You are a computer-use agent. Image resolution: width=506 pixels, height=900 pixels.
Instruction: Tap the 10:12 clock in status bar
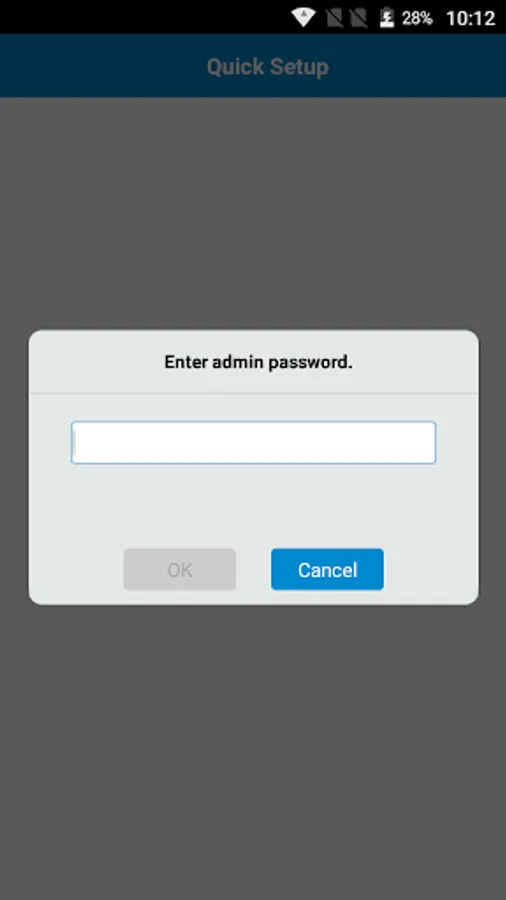coord(470,18)
